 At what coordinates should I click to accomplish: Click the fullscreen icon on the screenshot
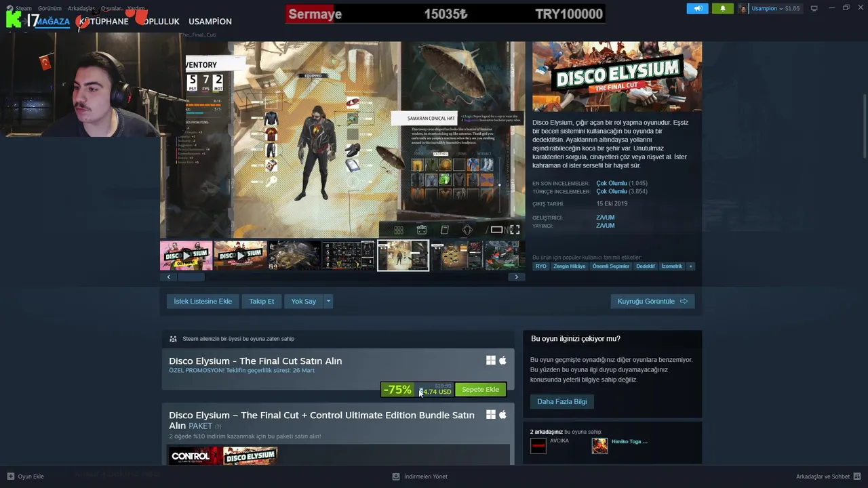pyautogui.click(x=515, y=230)
